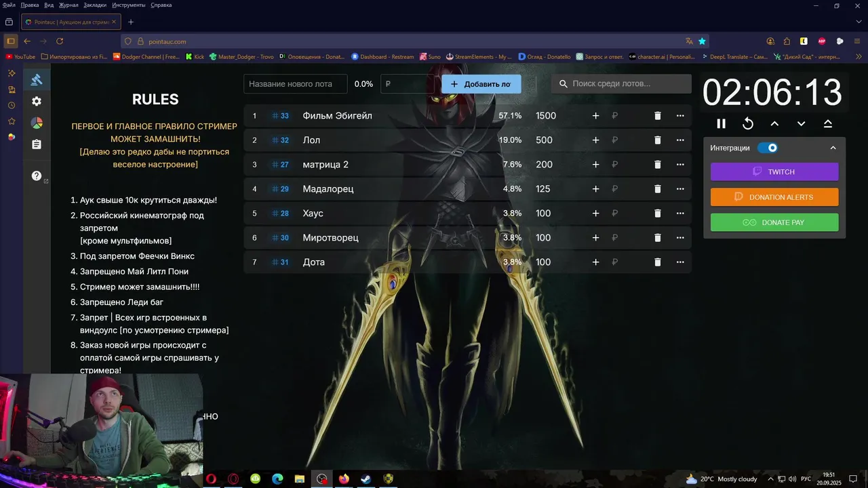Open the YouTube bookmark
The image size is (868, 488).
point(20,57)
